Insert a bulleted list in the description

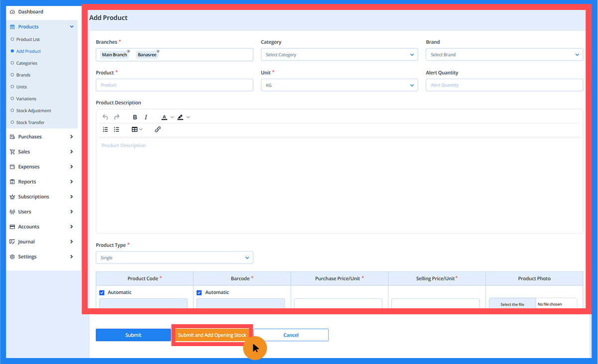pos(117,129)
